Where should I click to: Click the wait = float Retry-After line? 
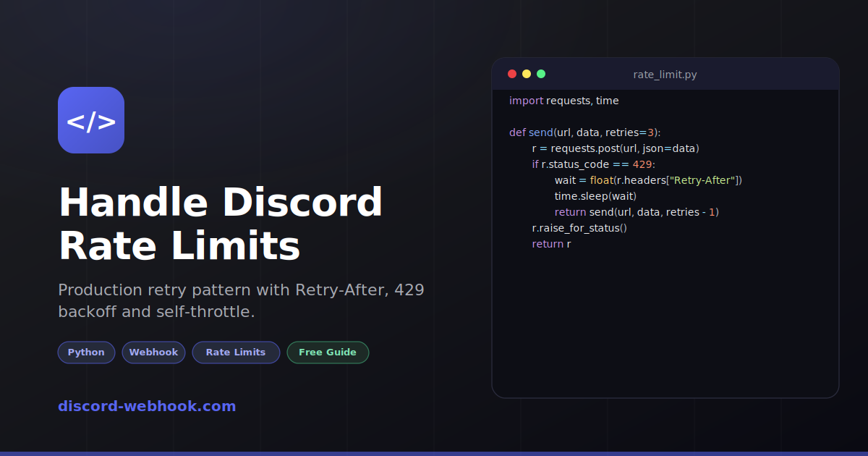pos(649,180)
